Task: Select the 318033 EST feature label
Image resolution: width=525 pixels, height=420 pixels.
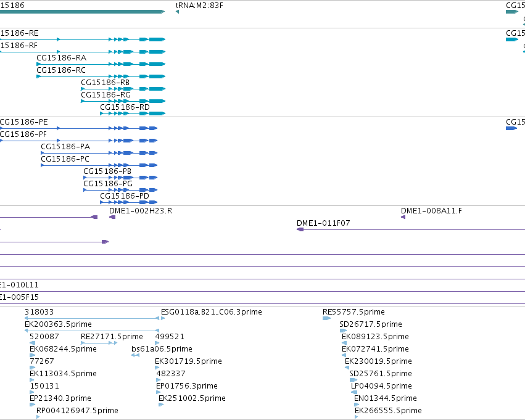Action: coord(39,312)
